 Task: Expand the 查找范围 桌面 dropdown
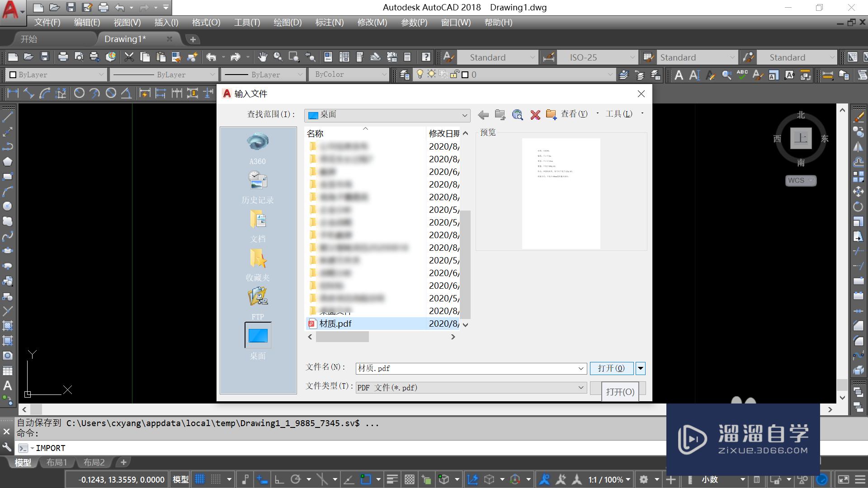point(464,115)
